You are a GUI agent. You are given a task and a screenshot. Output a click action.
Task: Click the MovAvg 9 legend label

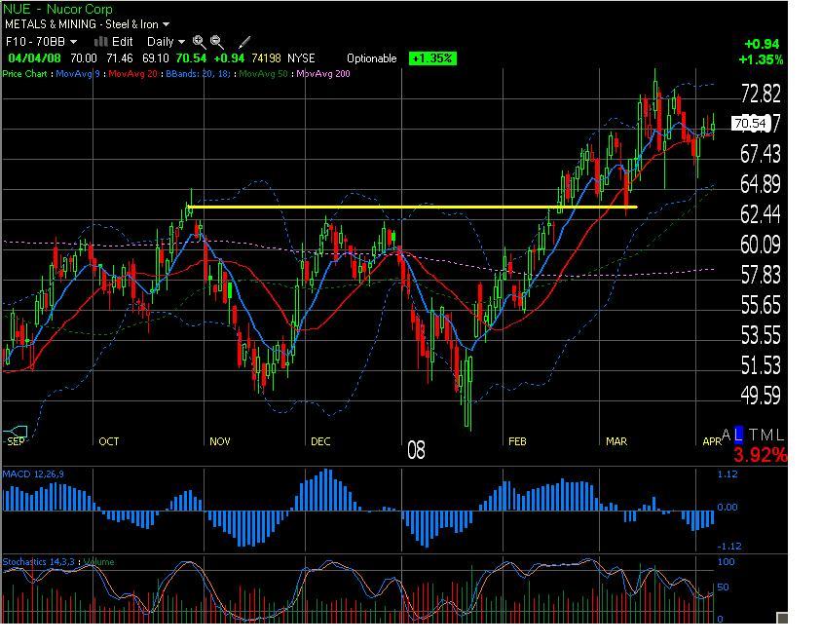[78, 74]
